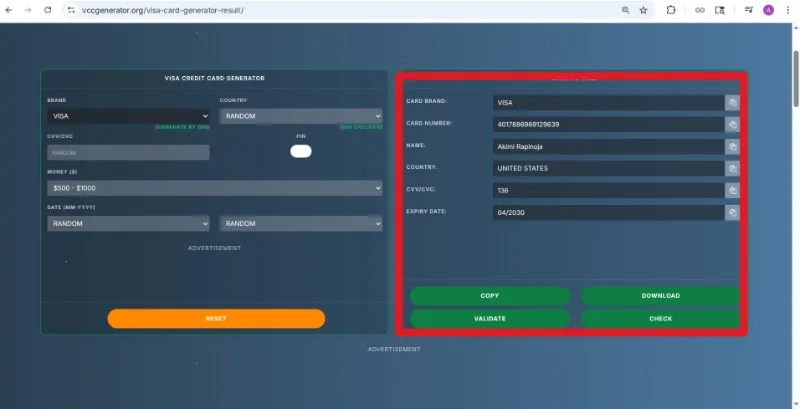Go back in browser history
The width and height of the screenshot is (800, 409).
point(9,10)
